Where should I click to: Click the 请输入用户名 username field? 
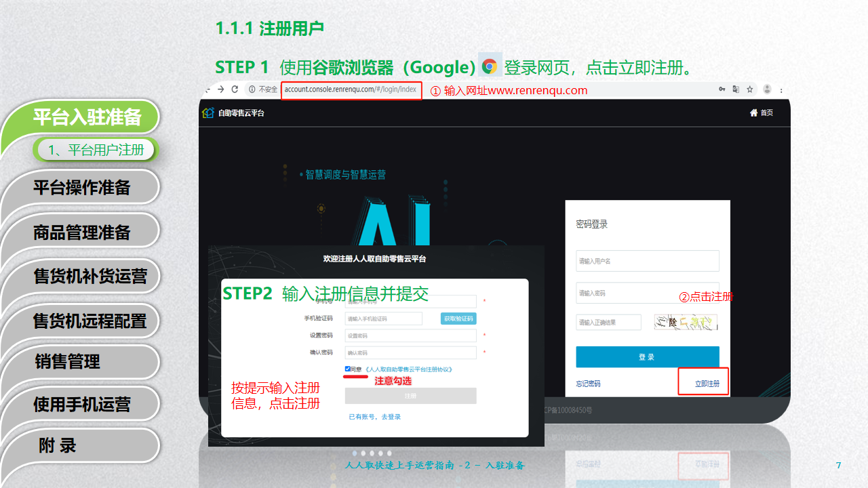pyautogui.click(x=648, y=261)
